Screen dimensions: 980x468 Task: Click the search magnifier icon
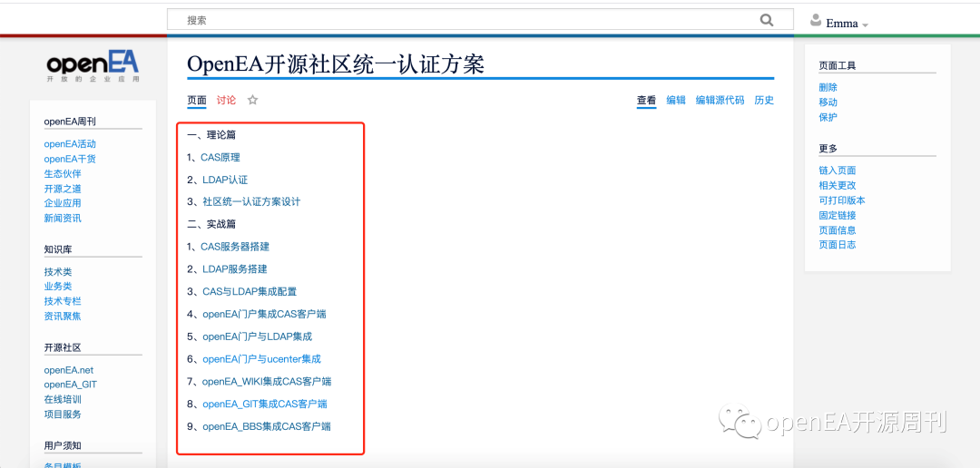coord(766,20)
